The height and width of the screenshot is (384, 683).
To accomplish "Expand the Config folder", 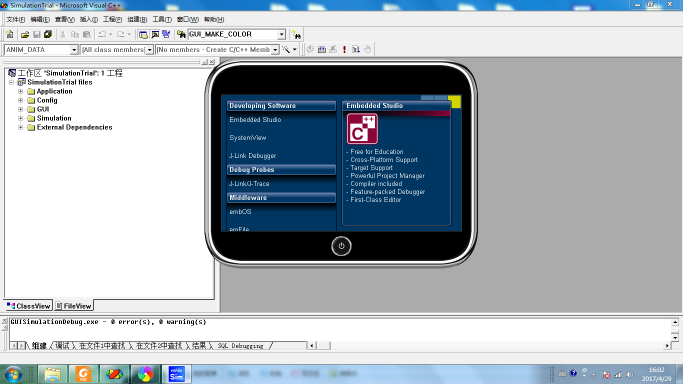I will 20,100.
